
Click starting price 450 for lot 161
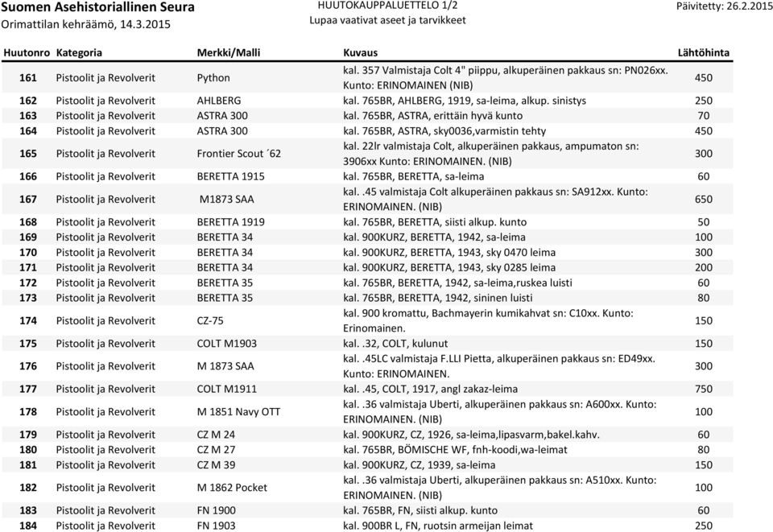pyautogui.click(x=704, y=78)
